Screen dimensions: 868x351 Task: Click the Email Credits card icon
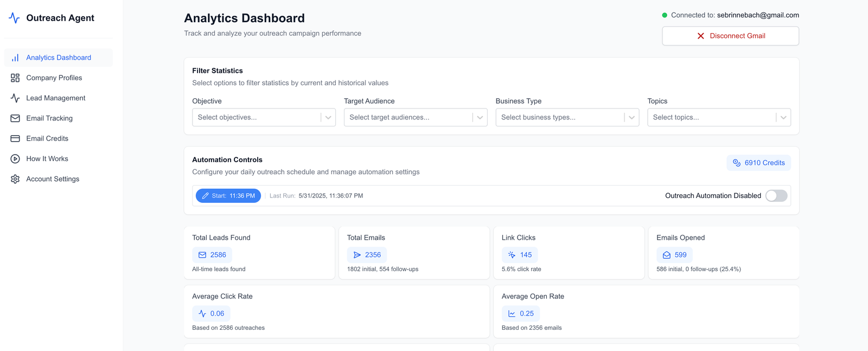tap(15, 138)
